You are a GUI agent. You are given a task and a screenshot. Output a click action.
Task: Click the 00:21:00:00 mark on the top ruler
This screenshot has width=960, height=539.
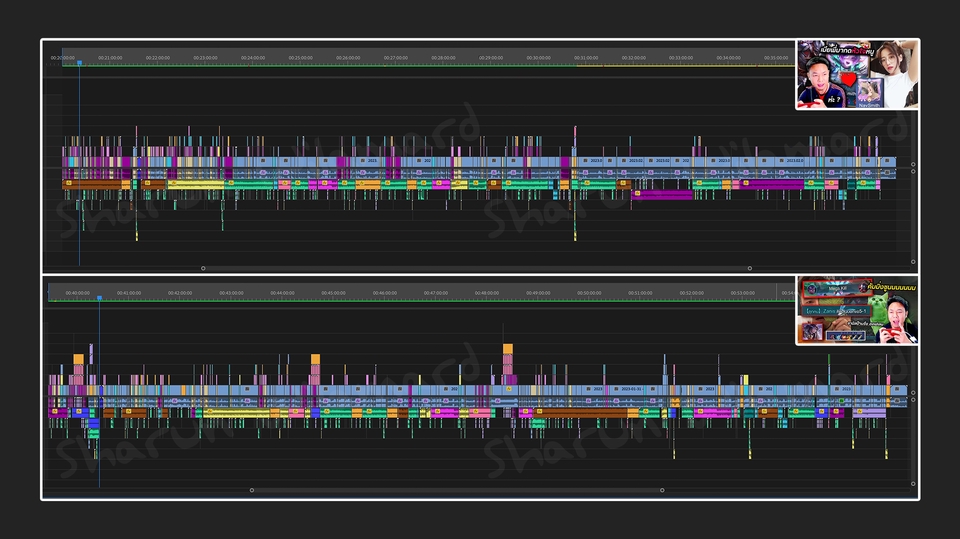tap(110, 58)
